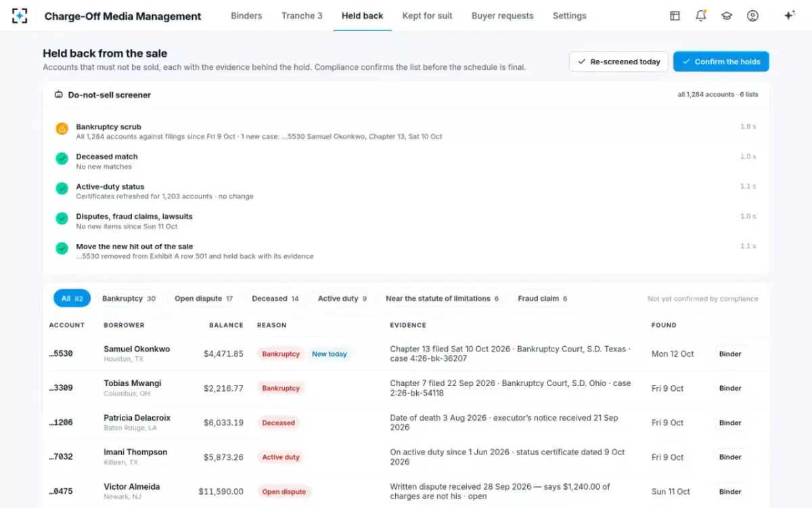The width and height of the screenshot is (812, 508).
Task: Click the Balance column header
Action: (226, 325)
